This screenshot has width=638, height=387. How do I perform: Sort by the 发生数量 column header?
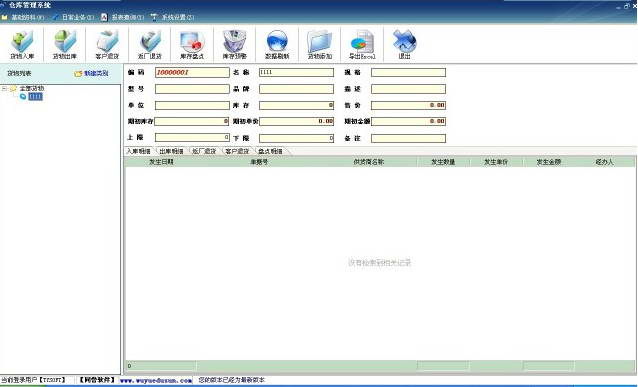[444, 162]
